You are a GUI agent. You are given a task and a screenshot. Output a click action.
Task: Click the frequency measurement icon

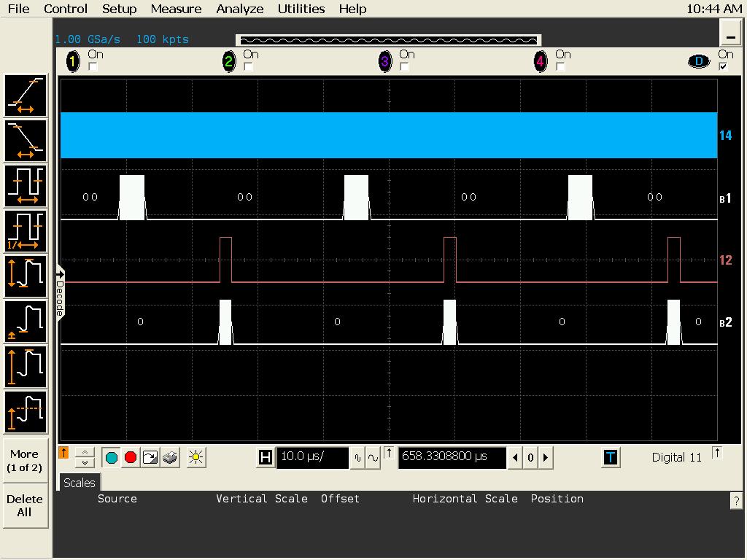click(26, 231)
